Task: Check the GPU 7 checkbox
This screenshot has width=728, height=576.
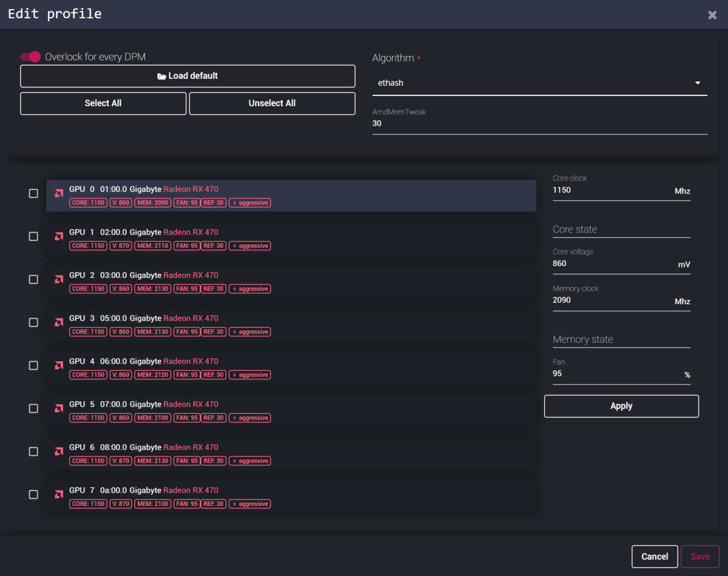Action: pyautogui.click(x=33, y=495)
